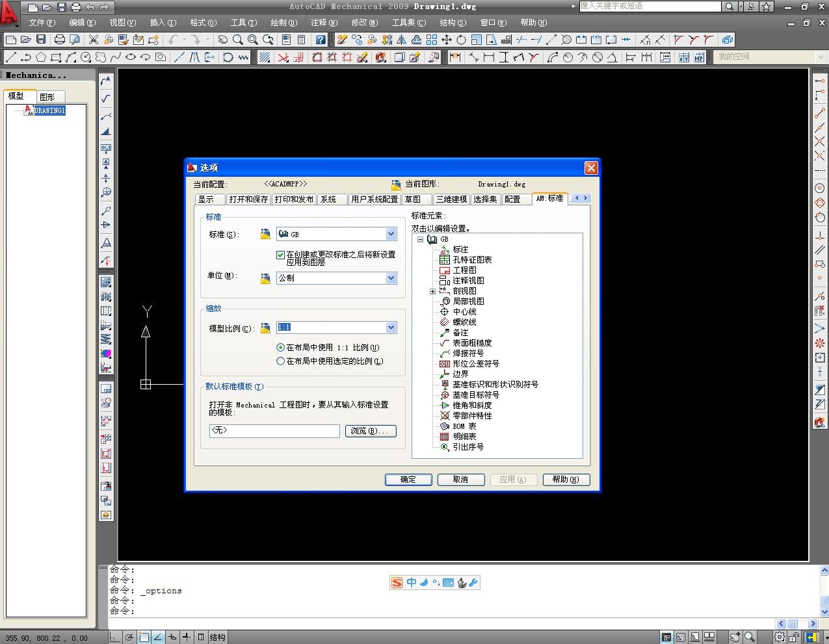Click the status bar workspace gear icon
The image size is (829, 644).
pyautogui.click(x=781, y=638)
